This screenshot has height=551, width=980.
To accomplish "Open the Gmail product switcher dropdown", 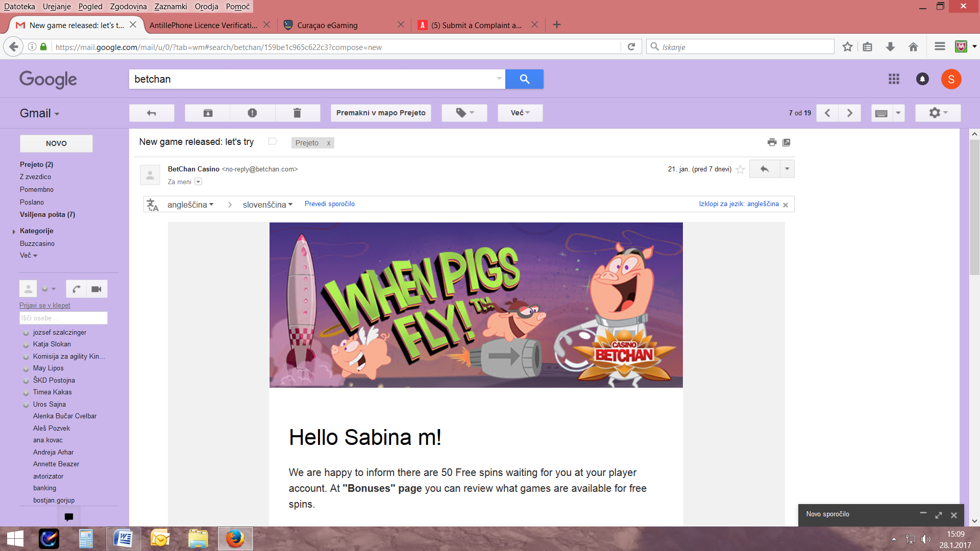I will (40, 113).
